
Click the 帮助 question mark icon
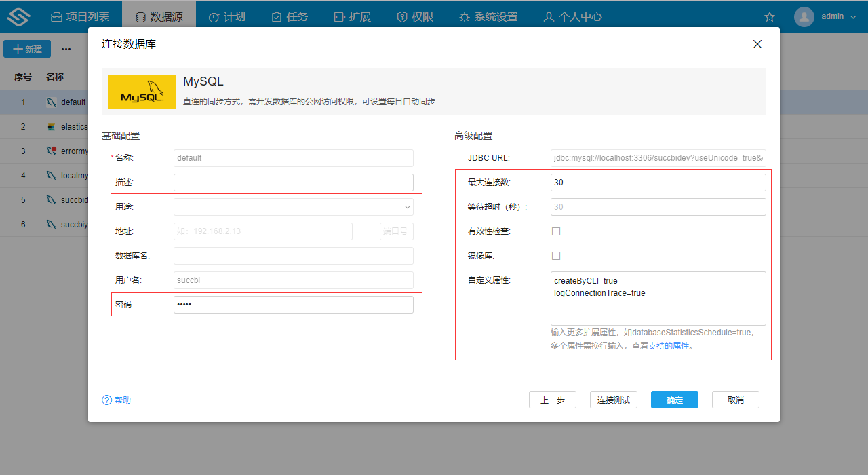(106, 400)
